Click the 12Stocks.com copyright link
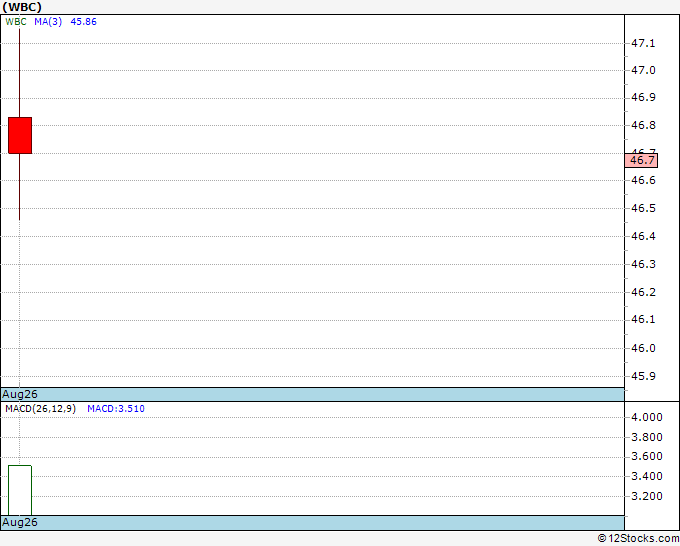This screenshot has height=546, width=680. [x=638, y=538]
